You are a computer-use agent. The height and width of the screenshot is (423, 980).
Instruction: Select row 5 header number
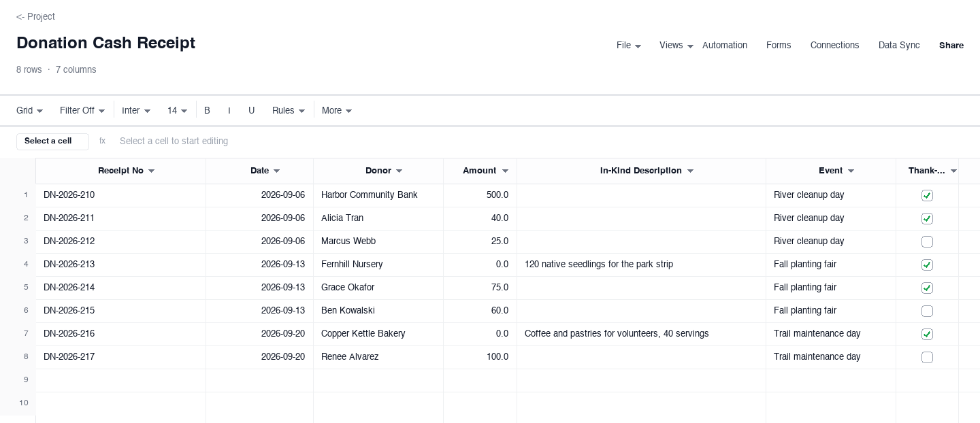pos(26,288)
